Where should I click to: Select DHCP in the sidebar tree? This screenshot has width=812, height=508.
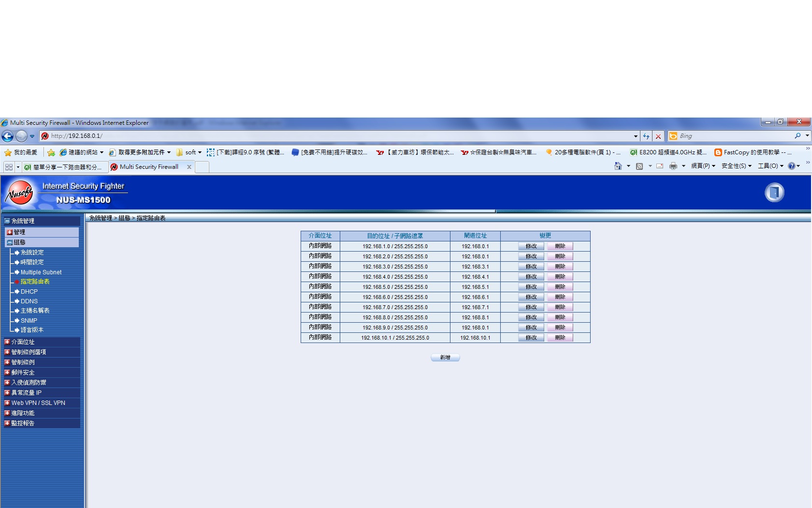coord(29,292)
